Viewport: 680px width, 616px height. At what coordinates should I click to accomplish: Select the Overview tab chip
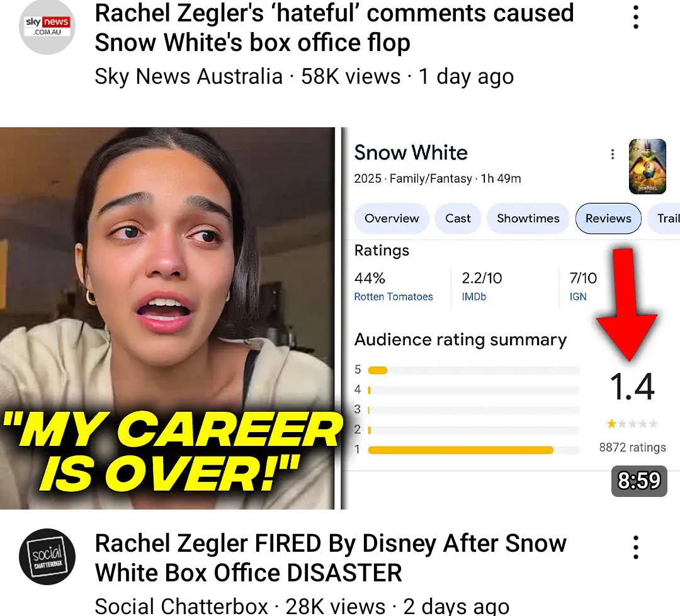point(392,218)
